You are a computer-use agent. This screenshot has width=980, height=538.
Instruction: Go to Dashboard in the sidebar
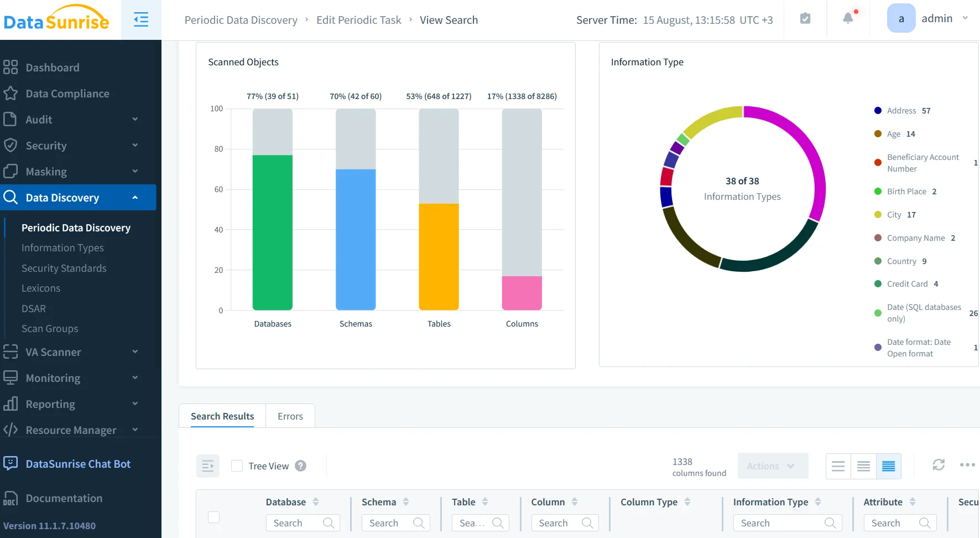tap(53, 67)
